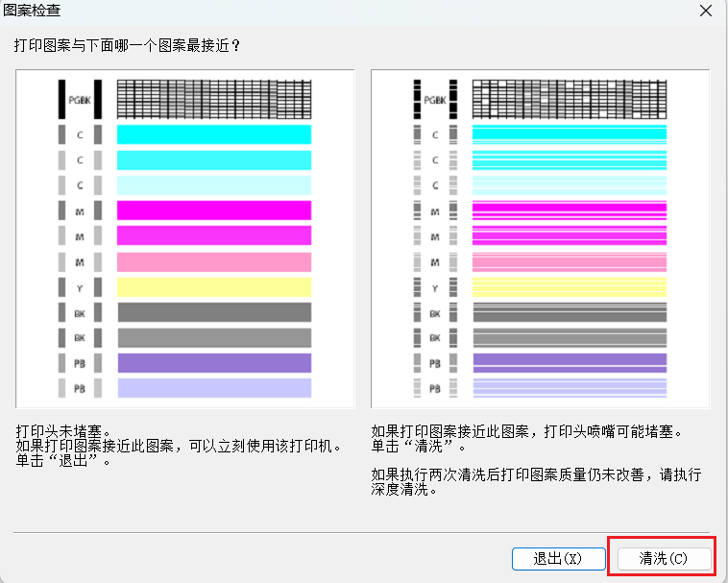The image size is (728, 583).
Task: Click the PGBK grid in the left pattern
Action: (x=213, y=99)
